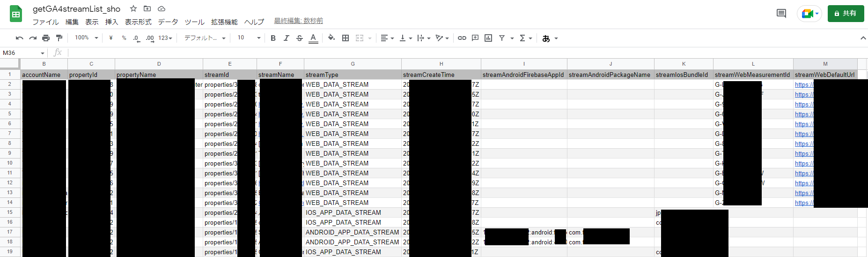The image size is (868, 257).
Task: Open the ファイル menu
Action: [45, 22]
